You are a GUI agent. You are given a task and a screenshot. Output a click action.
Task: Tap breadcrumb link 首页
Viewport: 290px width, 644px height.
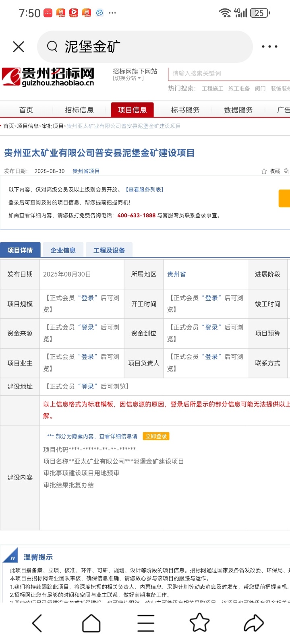(x=8, y=126)
